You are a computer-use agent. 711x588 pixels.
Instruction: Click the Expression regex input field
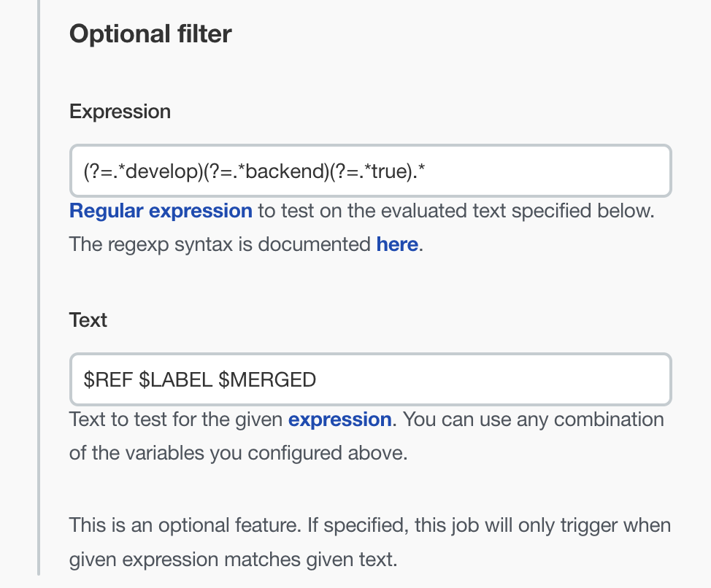click(555, 171)
